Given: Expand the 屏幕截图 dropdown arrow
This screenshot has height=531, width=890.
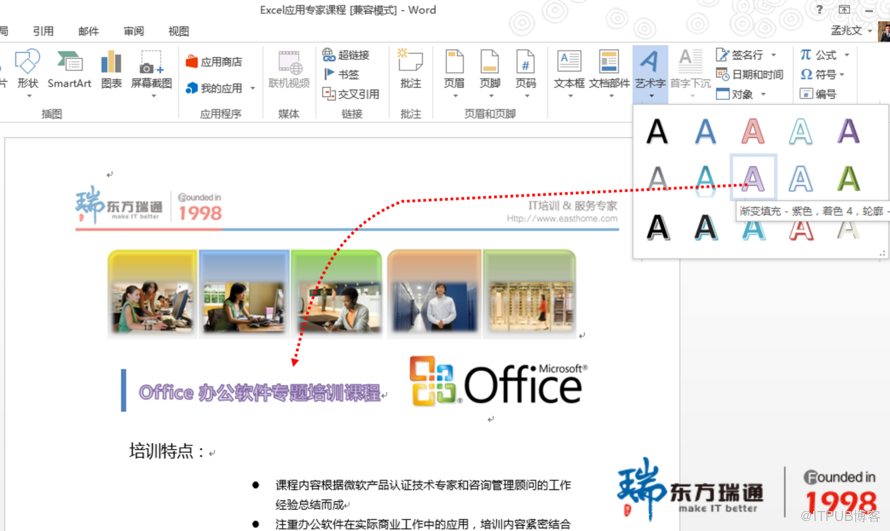Looking at the screenshot, I should point(153,96).
